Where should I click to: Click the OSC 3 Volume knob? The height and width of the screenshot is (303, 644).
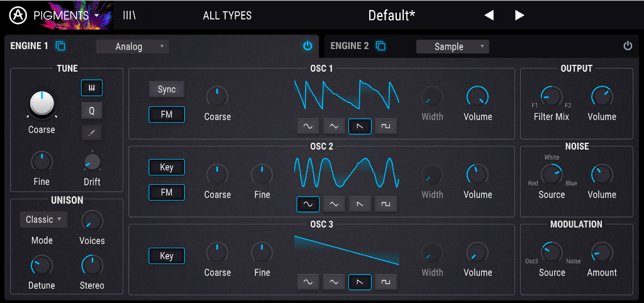478,253
